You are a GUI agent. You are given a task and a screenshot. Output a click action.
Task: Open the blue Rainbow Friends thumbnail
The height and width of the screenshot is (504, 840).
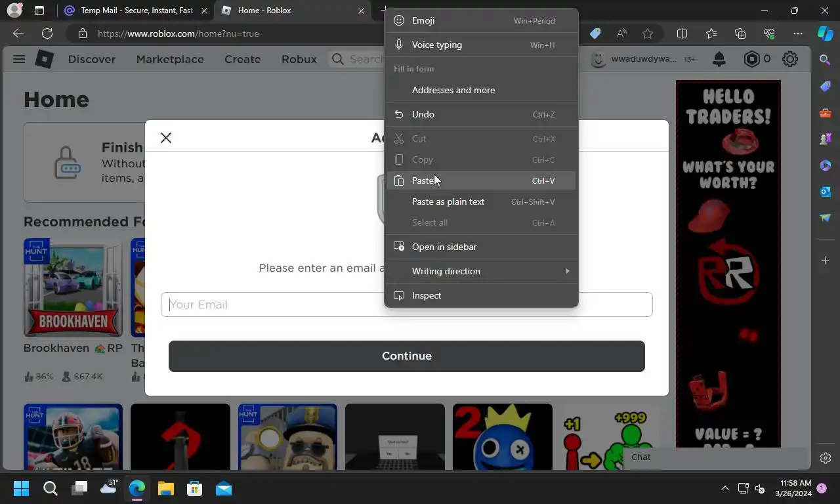(503, 436)
